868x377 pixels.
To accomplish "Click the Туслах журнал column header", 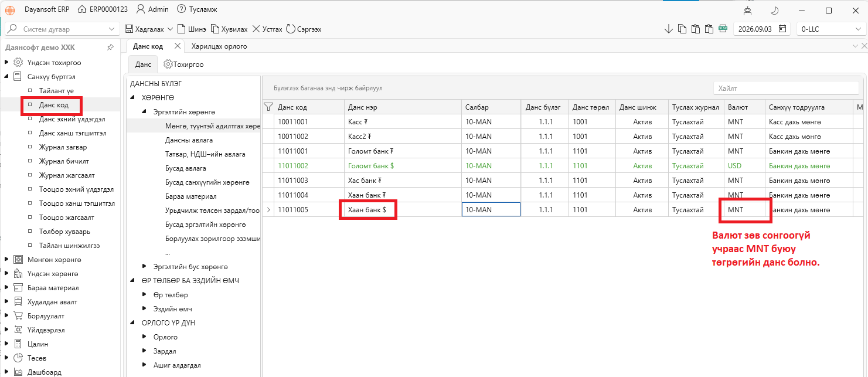I will (696, 107).
